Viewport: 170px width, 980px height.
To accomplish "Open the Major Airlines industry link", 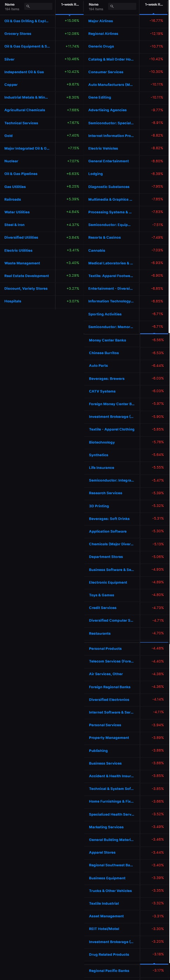I will pyautogui.click(x=100, y=21).
